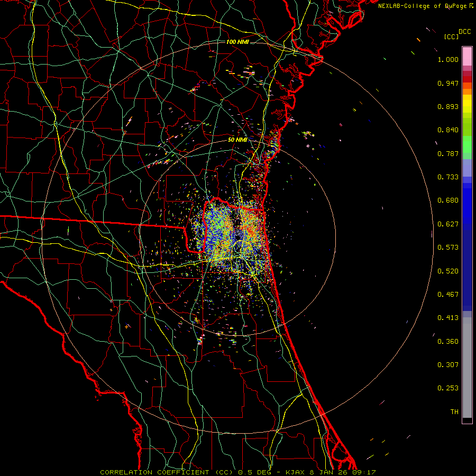Click the red segment of the color scale
476x476 pixels.
[467, 79]
